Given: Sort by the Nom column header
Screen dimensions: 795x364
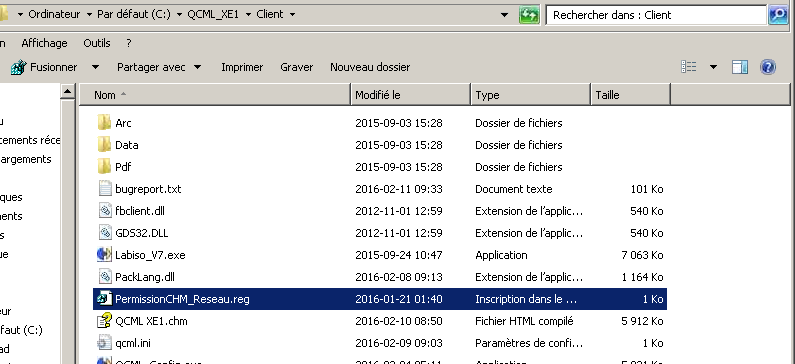Looking at the screenshot, I should (x=215, y=95).
